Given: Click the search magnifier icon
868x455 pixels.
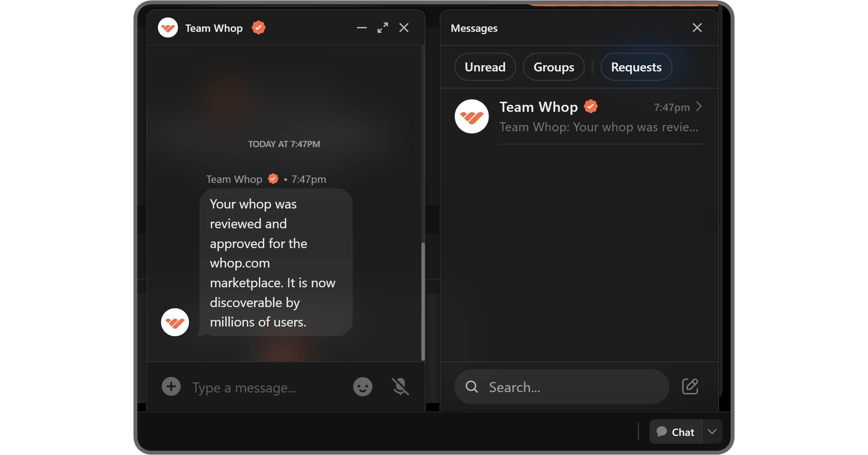Looking at the screenshot, I should (x=472, y=387).
